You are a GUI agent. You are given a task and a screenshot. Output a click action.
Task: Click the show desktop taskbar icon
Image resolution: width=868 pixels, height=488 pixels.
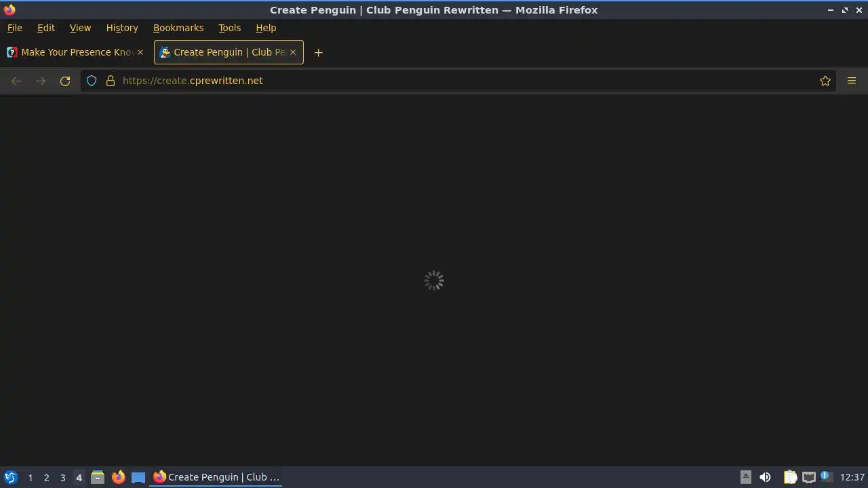[x=138, y=477]
